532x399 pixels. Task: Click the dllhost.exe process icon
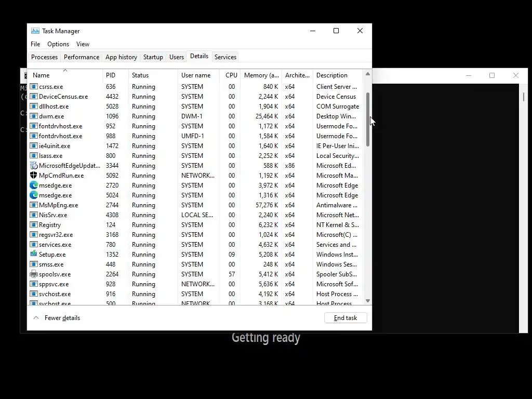click(x=34, y=106)
